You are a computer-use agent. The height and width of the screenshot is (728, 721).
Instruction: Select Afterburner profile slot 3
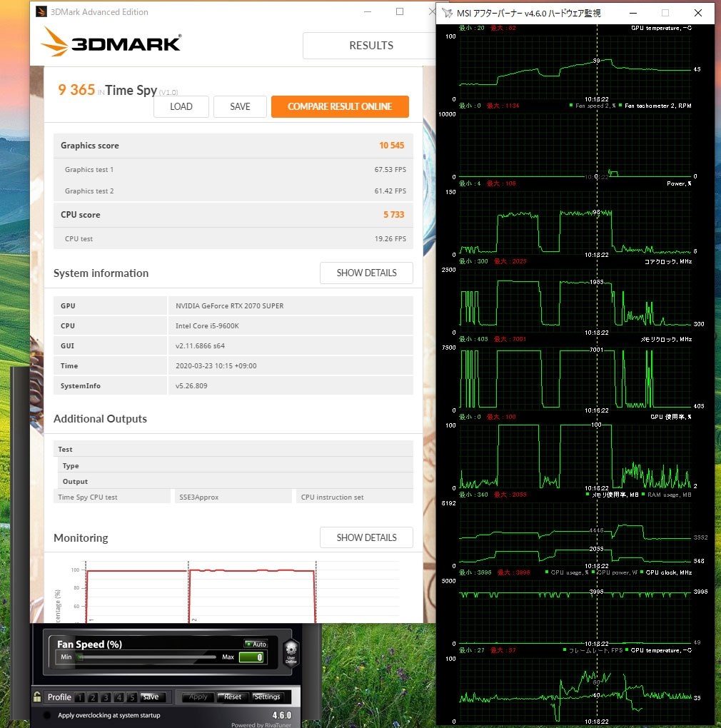[x=106, y=697]
